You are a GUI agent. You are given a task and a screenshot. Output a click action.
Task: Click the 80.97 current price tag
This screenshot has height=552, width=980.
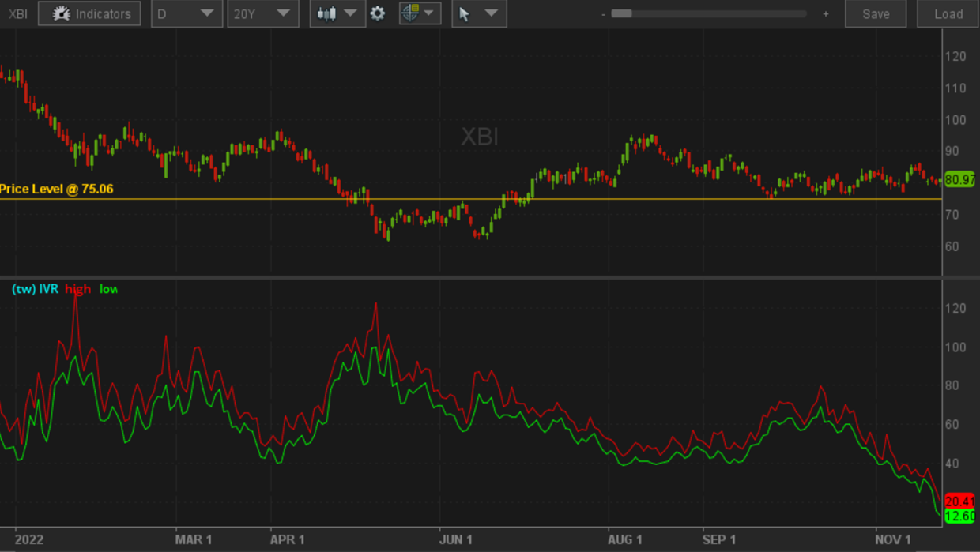point(959,179)
